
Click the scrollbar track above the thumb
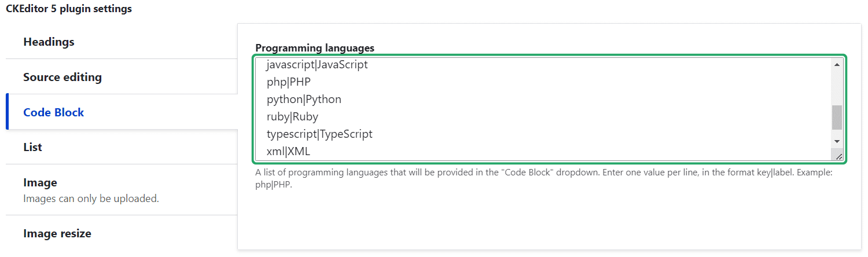pyautogui.click(x=837, y=87)
